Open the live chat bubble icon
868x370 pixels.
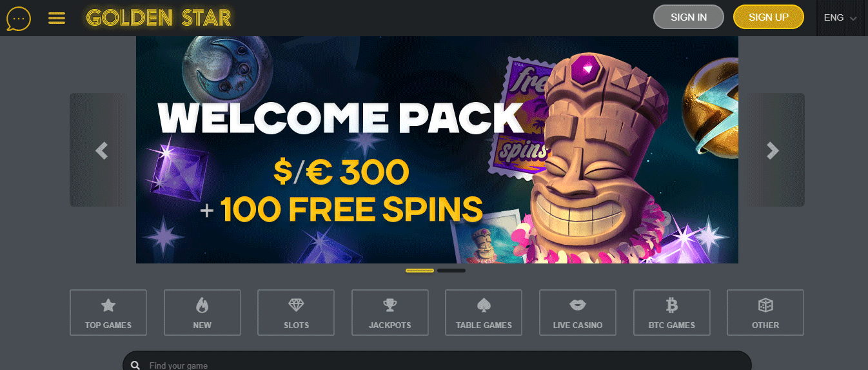[18, 18]
